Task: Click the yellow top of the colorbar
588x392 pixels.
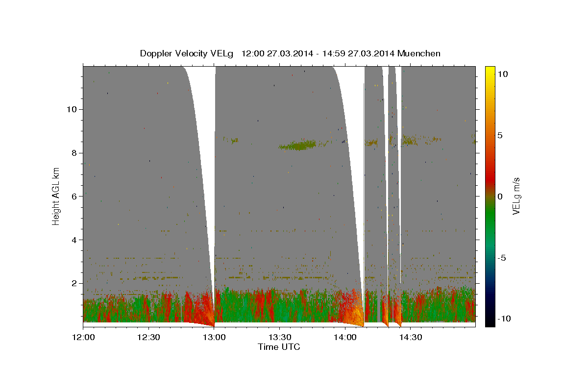Action: tap(490, 71)
